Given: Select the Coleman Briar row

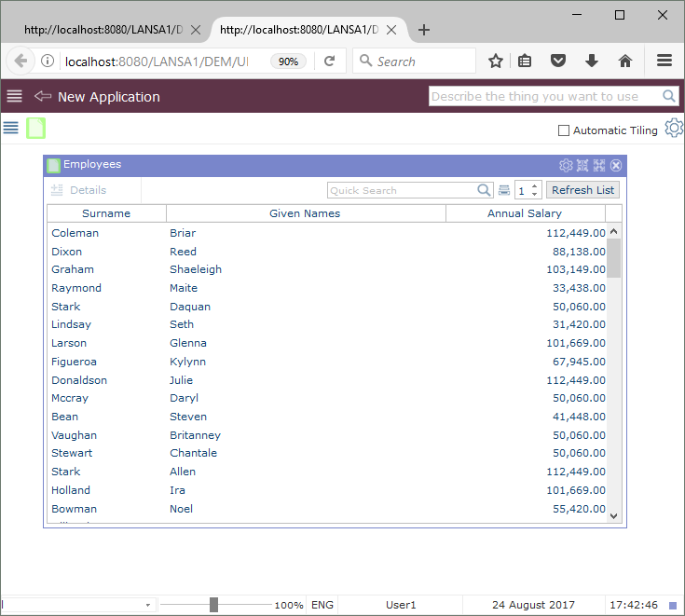Looking at the screenshot, I should pos(327,233).
